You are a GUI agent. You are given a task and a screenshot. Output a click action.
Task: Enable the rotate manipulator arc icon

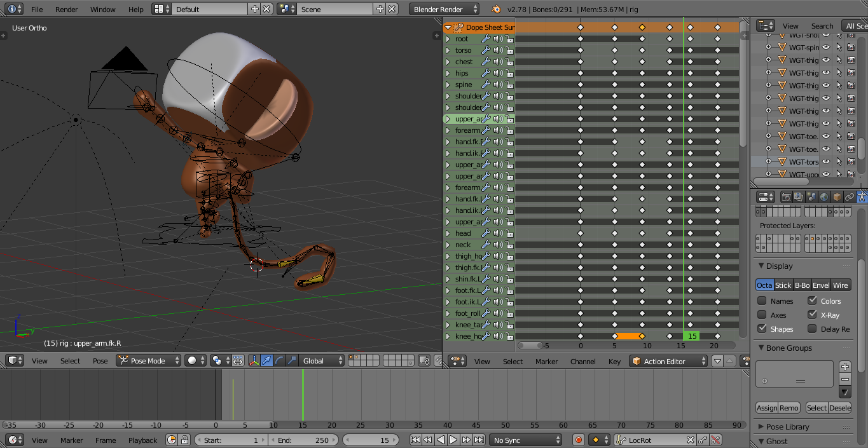[279, 361]
